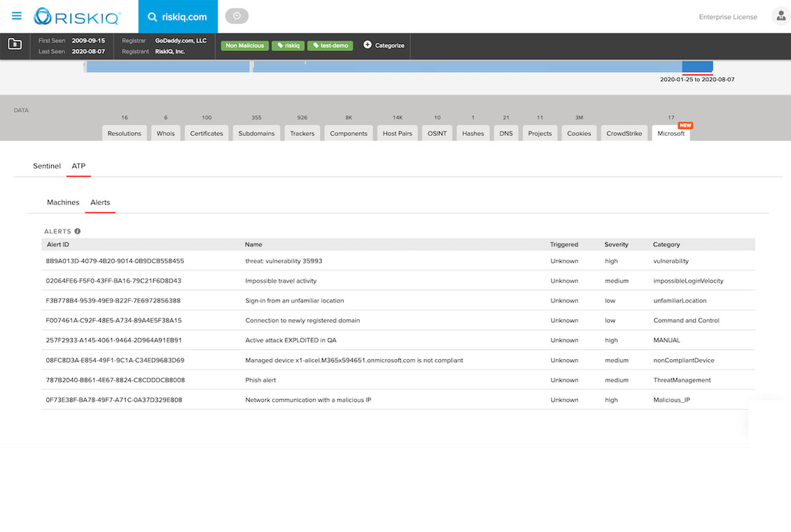The image size is (791, 532).
Task: Click Network communication with a malicious IP
Action: [x=308, y=400]
